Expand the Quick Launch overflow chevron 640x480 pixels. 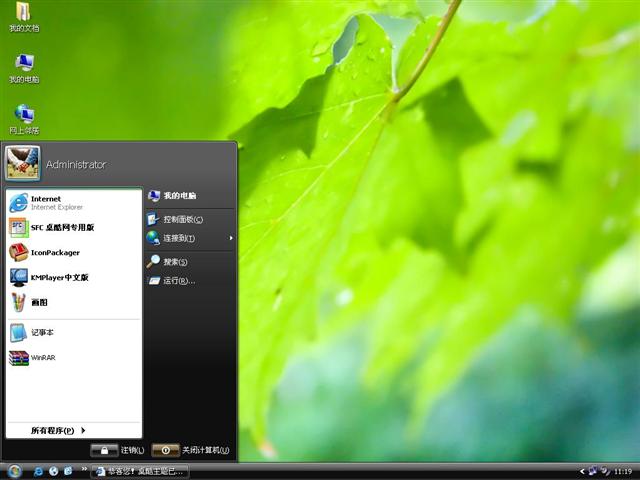(84, 469)
